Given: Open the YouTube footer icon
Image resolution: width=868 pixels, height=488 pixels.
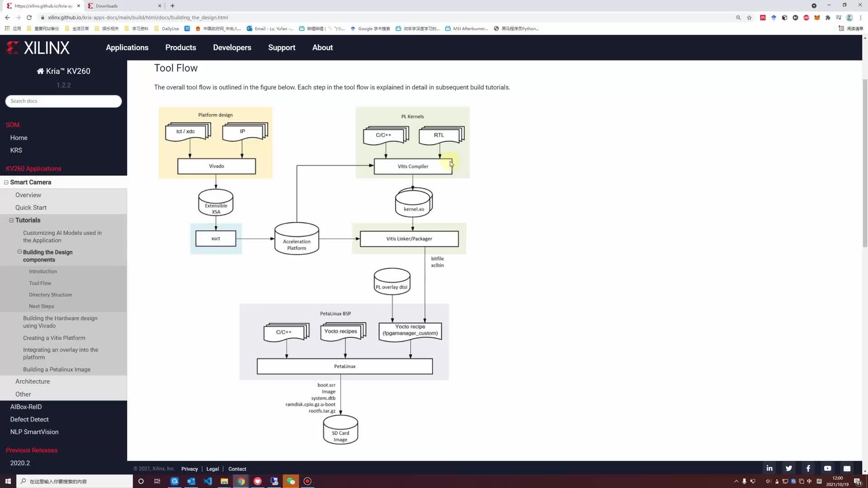Looking at the screenshot, I should point(828,469).
